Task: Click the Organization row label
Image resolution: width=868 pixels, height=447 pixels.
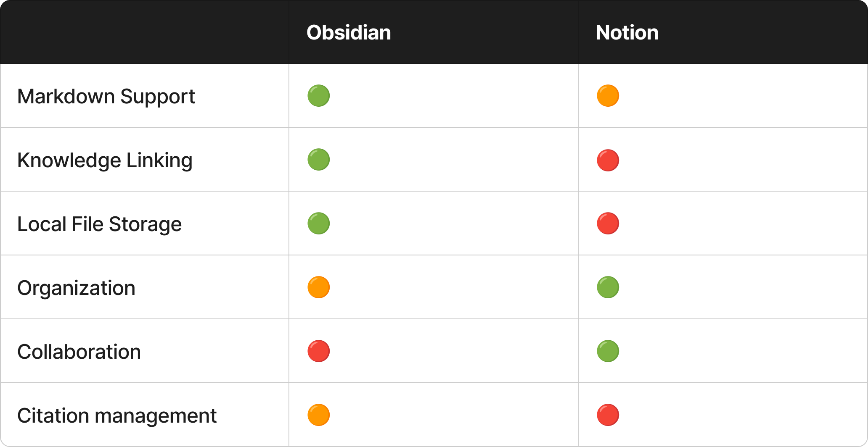Action: (x=76, y=288)
